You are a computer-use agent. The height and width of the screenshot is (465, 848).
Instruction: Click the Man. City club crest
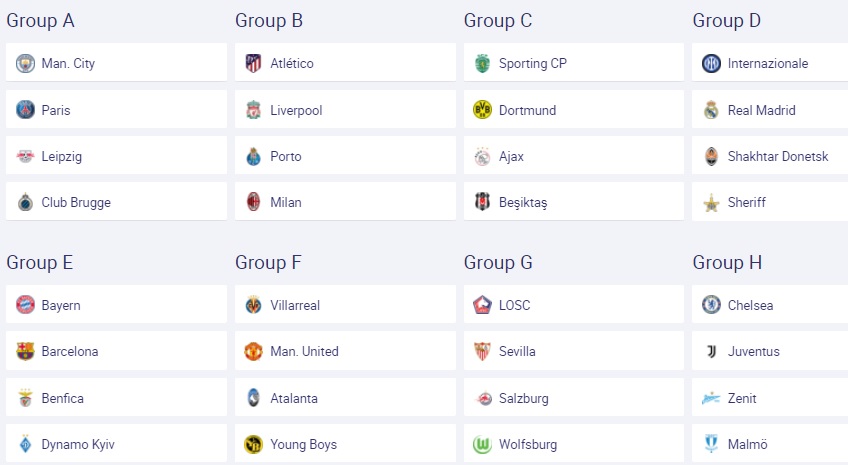pyautogui.click(x=25, y=64)
